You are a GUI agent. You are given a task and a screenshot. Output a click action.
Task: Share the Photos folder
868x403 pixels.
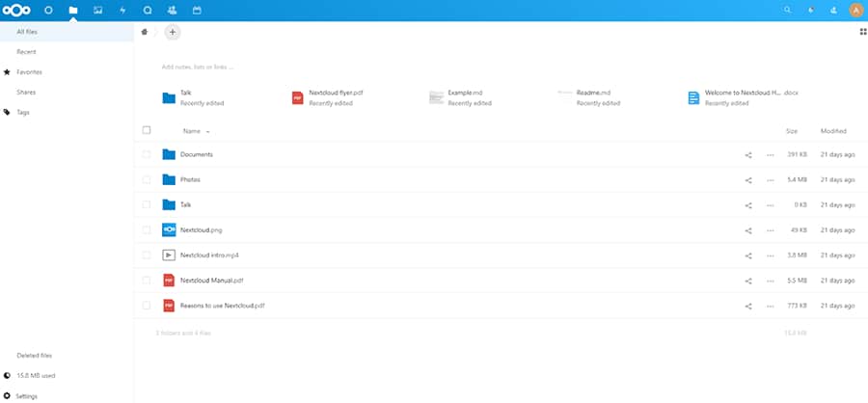[748, 180]
